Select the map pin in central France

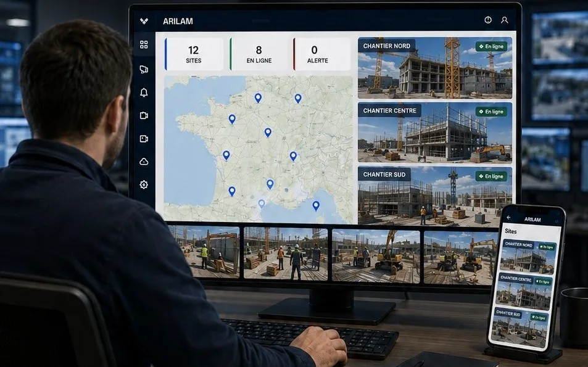pos(268,133)
